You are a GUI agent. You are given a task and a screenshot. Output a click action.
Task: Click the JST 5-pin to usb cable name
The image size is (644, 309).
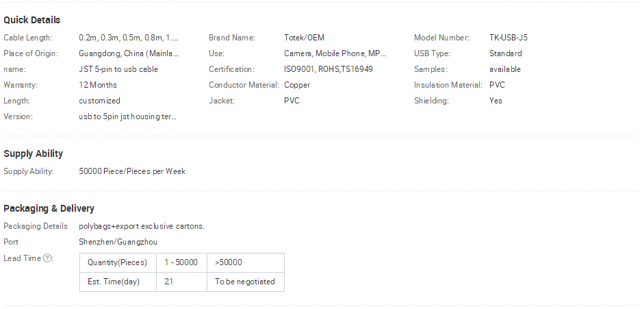click(x=118, y=69)
